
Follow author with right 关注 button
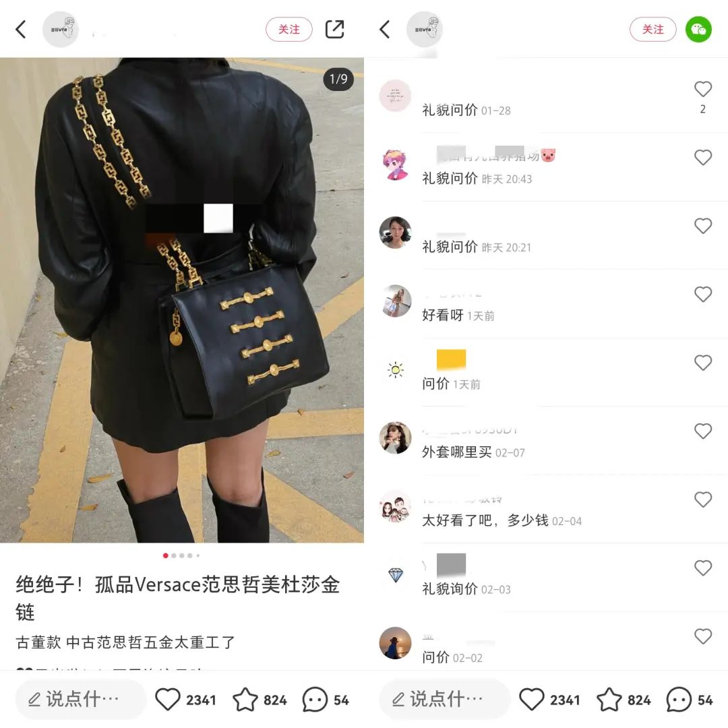653,29
